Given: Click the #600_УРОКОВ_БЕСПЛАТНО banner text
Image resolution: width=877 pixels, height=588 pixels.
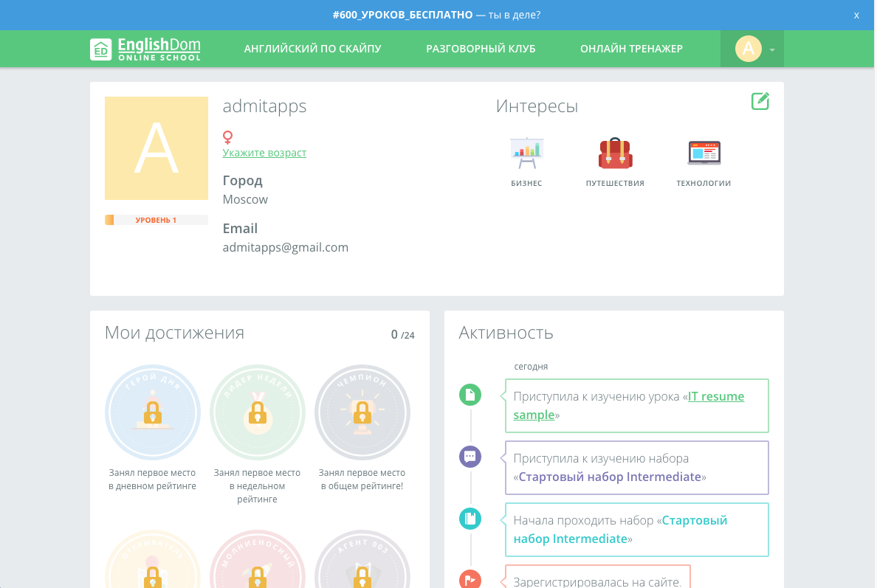Looking at the screenshot, I should (402, 15).
